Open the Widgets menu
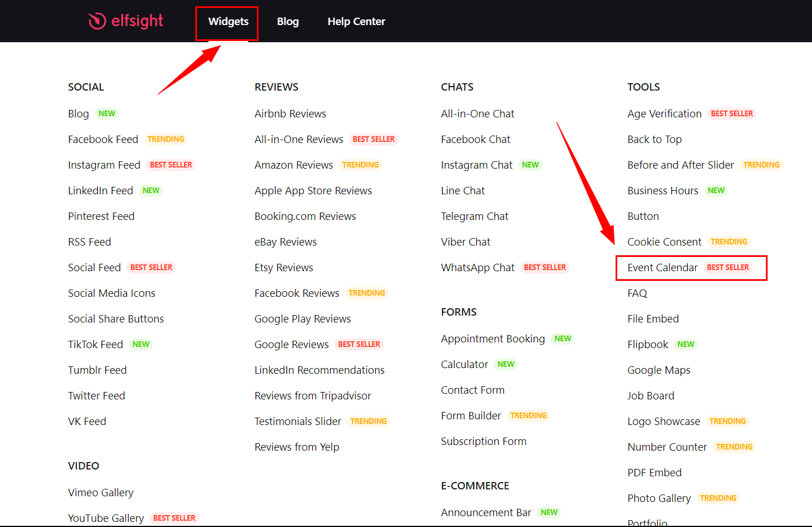Screen dimensions: 812x527 (228, 22)
